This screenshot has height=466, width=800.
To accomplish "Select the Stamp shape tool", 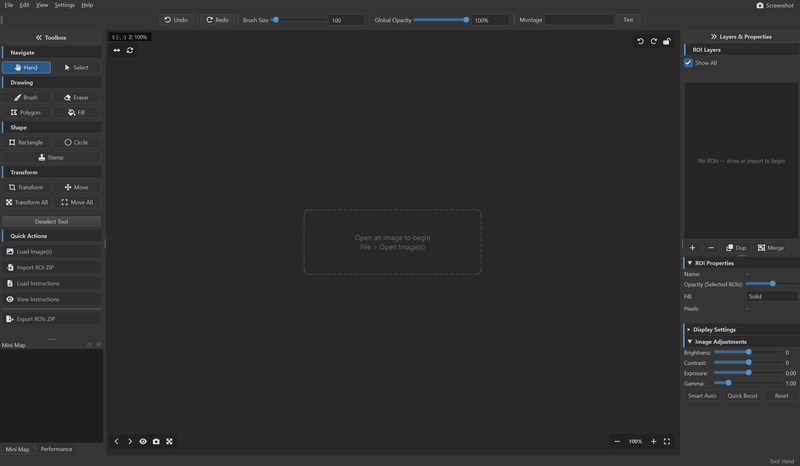I will point(51,158).
